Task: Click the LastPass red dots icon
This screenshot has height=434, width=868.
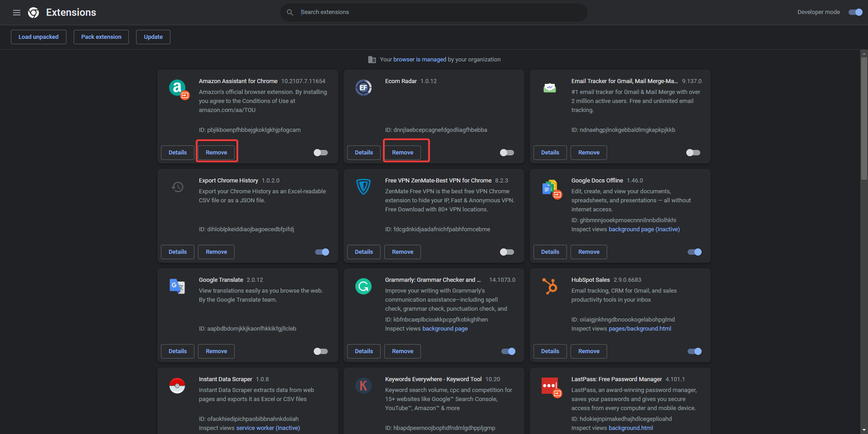Action: tap(550, 386)
